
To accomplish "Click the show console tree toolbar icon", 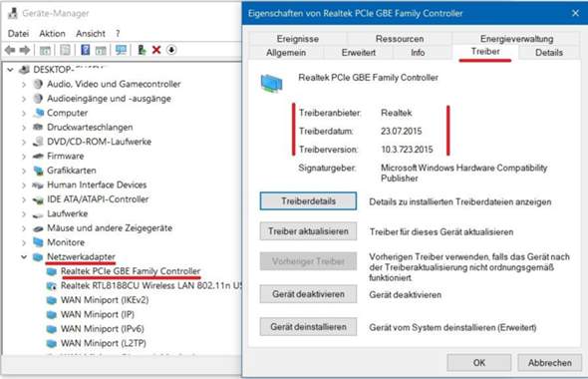I will tap(45, 50).
